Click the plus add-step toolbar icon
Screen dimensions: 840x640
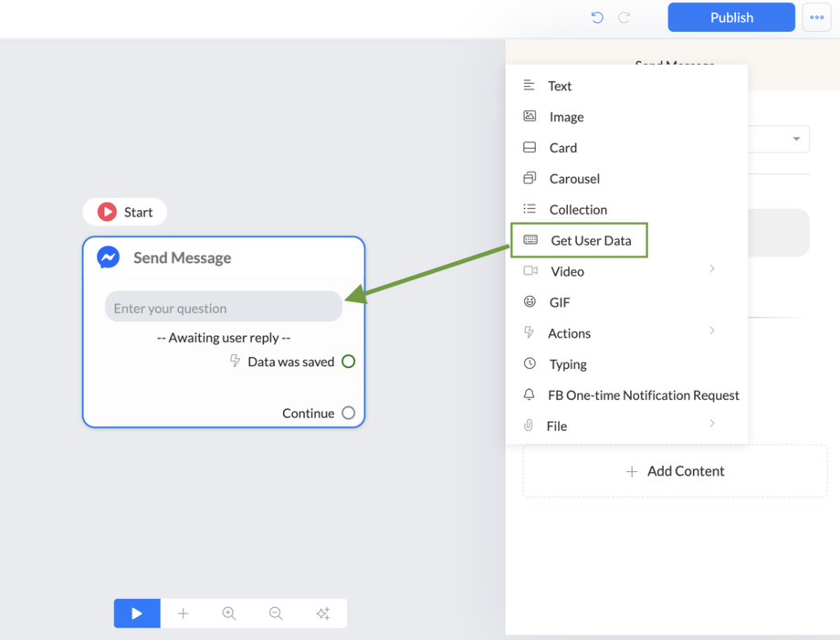coord(184,614)
